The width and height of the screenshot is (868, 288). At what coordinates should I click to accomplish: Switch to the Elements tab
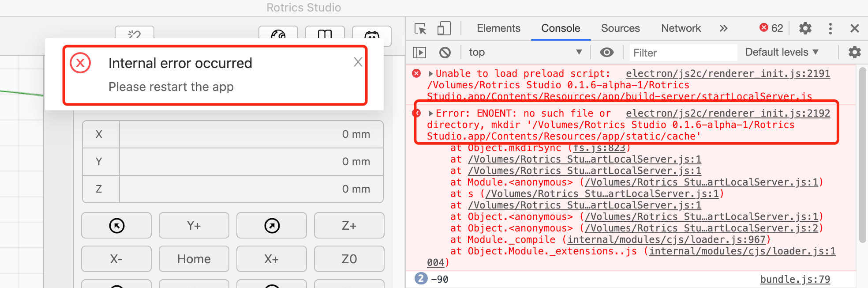498,28
